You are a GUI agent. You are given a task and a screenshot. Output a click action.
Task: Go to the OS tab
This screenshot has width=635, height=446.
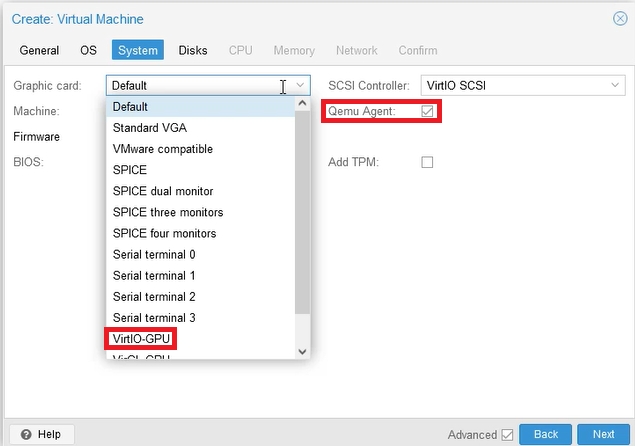88,50
